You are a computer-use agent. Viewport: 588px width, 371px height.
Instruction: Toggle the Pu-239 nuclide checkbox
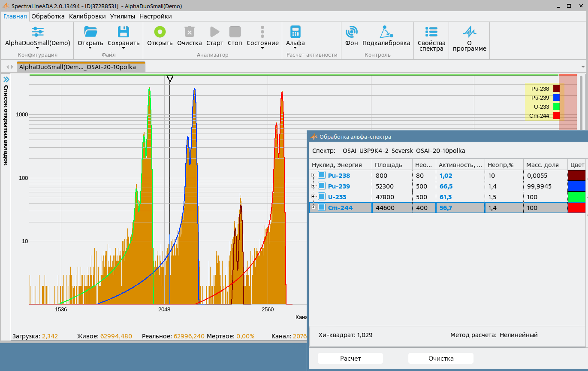[322, 186]
